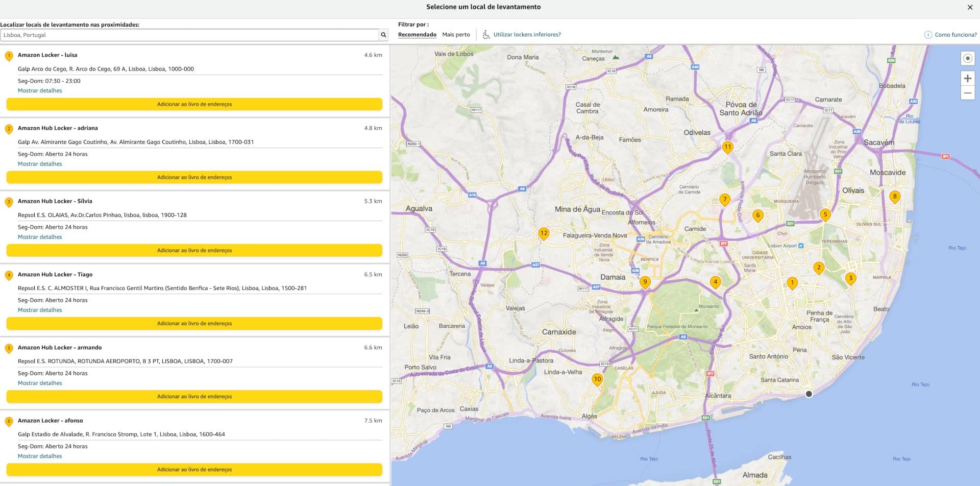The height and width of the screenshot is (486, 980).
Task: Select map pin number 11
Action: (x=727, y=149)
